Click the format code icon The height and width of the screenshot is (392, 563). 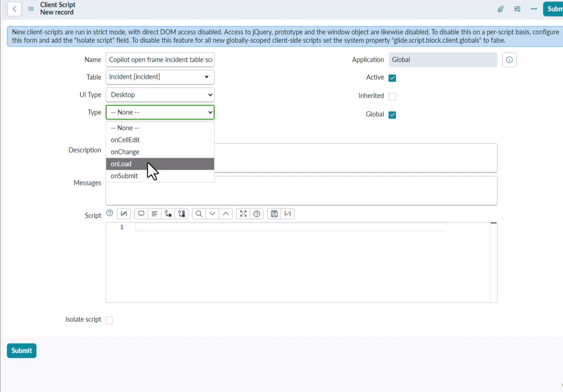pos(155,214)
